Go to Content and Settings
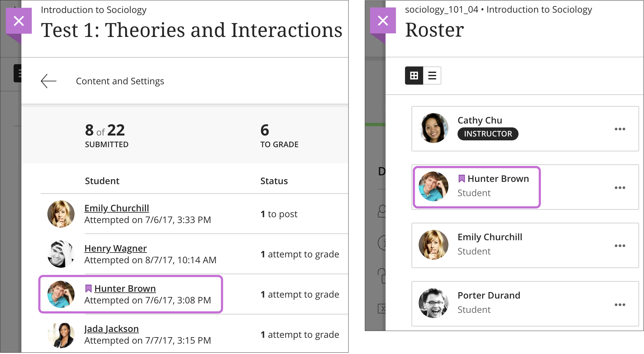 pos(120,81)
